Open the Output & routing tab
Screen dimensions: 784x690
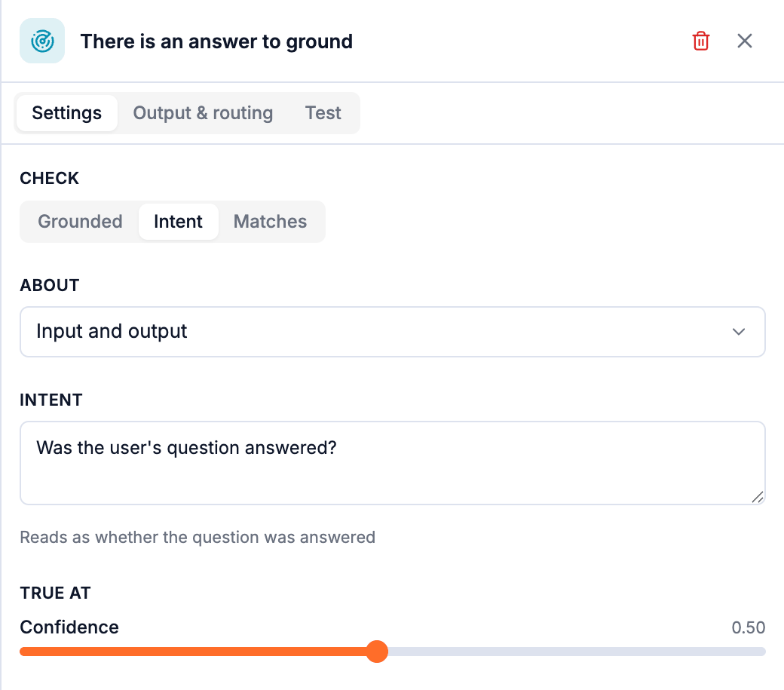pos(203,113)
